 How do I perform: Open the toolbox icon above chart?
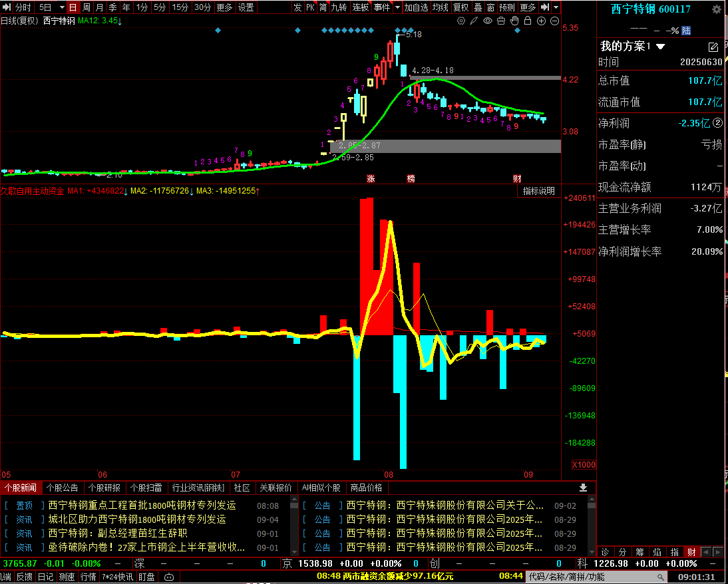pyautogui.click(x=501, y=21)
